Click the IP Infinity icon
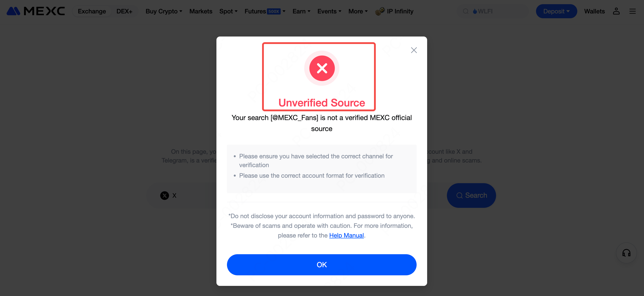This screenshot has width=644, height=296. coord(380,11)
